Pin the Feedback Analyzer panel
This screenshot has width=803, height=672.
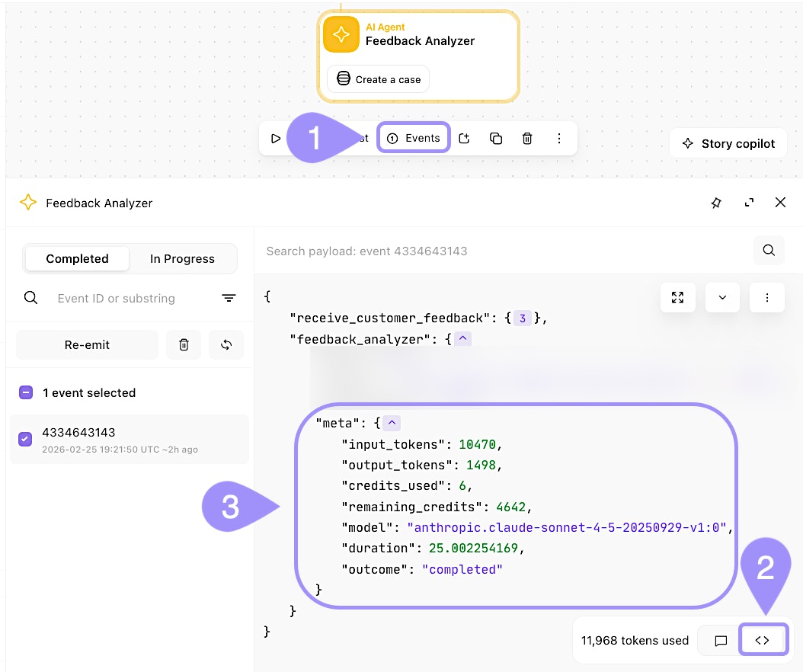(x=716, y=203)
